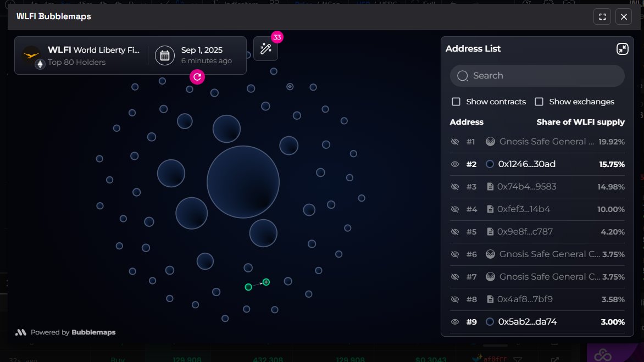
Task: Toggle visibility of address #3 0x74b4...9583
Action: tap(454, 187)
